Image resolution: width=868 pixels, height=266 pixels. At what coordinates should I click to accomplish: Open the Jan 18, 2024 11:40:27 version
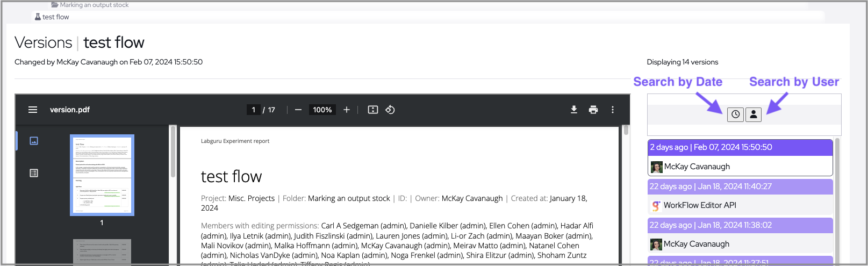point(740,186)
